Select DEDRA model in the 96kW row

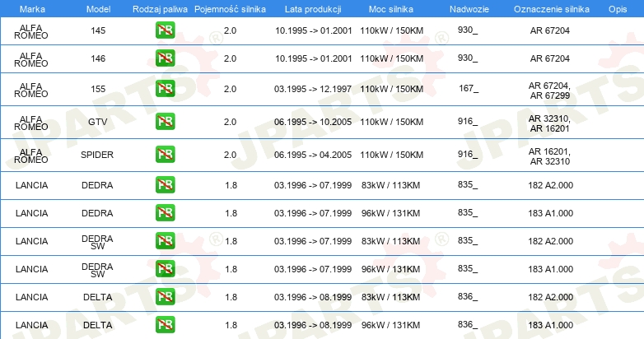[97, 213]
